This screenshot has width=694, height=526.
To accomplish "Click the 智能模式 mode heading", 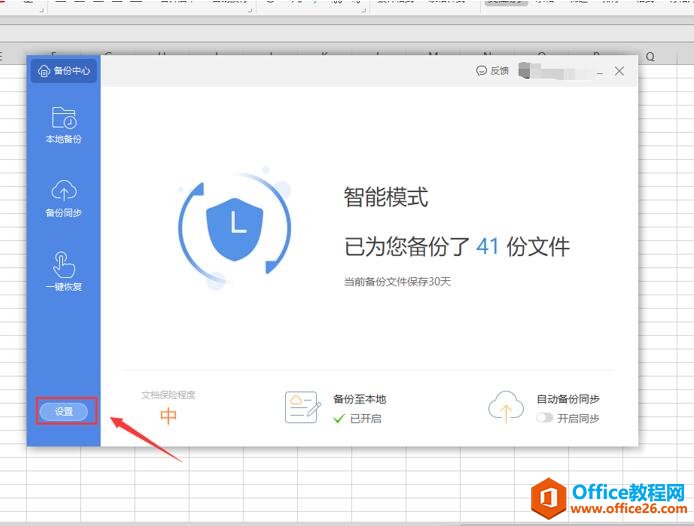I will click(x=386, y=198).
